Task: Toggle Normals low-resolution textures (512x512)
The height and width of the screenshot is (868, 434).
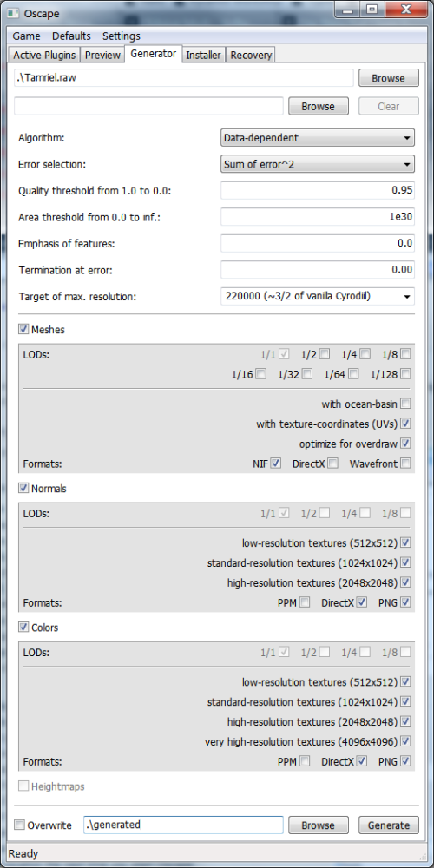Action: (x=405, y=542)
